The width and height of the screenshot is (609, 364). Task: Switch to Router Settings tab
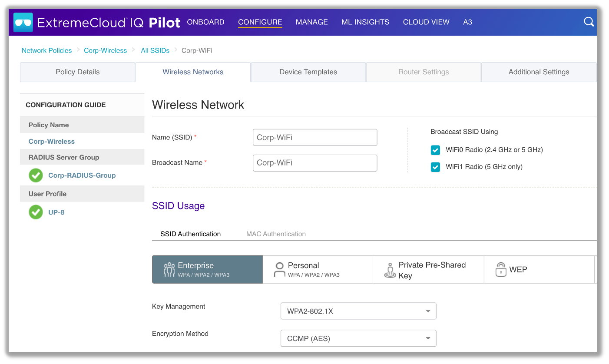point(424,72)
